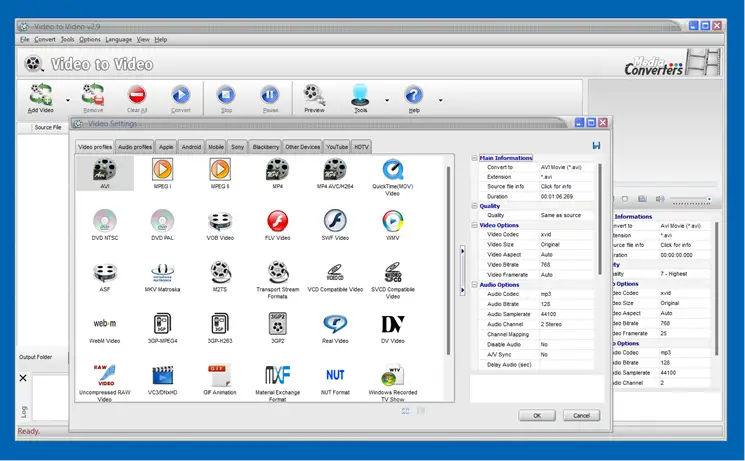Open the Convert menu
Image resolution: width=745 pixels, height=461 pixels.
45,39
